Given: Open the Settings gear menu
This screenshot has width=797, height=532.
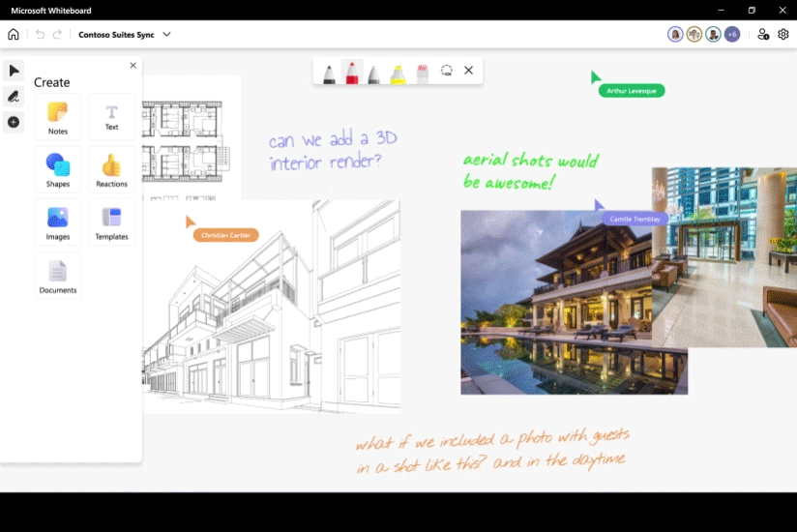Looking at the screenshot, I should point(783,34).
